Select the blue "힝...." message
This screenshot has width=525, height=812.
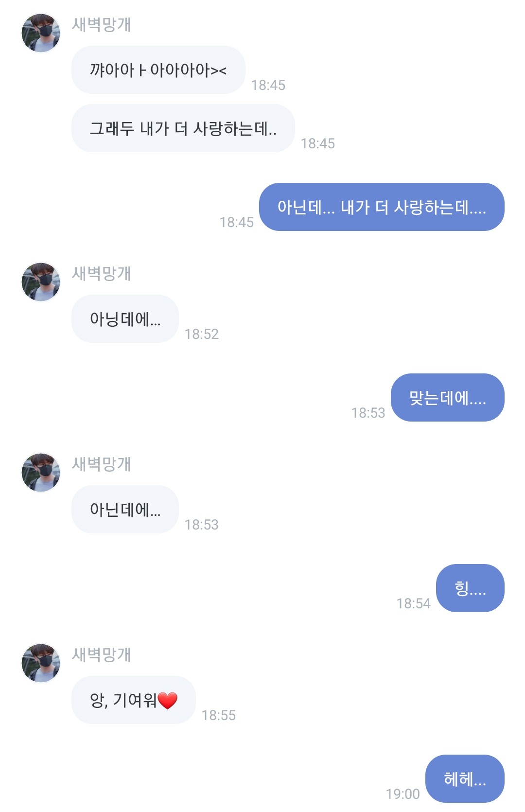pos(470,588)
